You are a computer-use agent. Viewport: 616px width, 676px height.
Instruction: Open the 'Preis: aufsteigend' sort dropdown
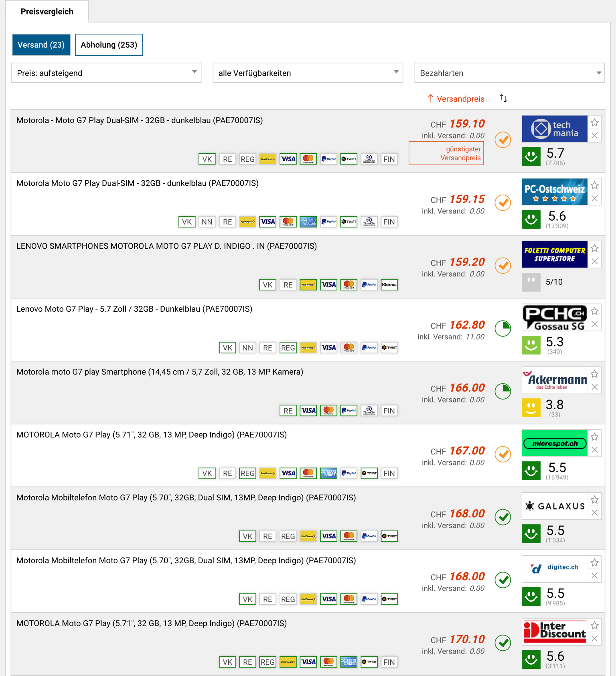[x=106, y=73]
